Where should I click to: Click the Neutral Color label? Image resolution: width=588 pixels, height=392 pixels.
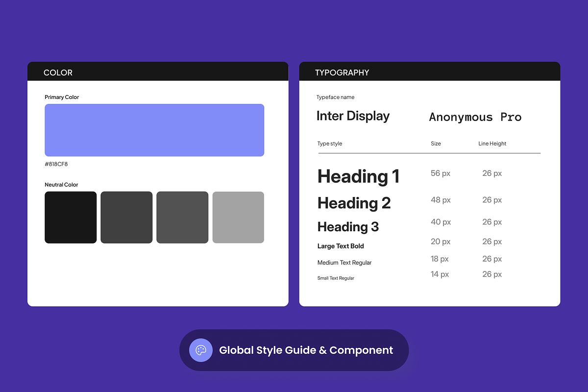tap(61, 185)
